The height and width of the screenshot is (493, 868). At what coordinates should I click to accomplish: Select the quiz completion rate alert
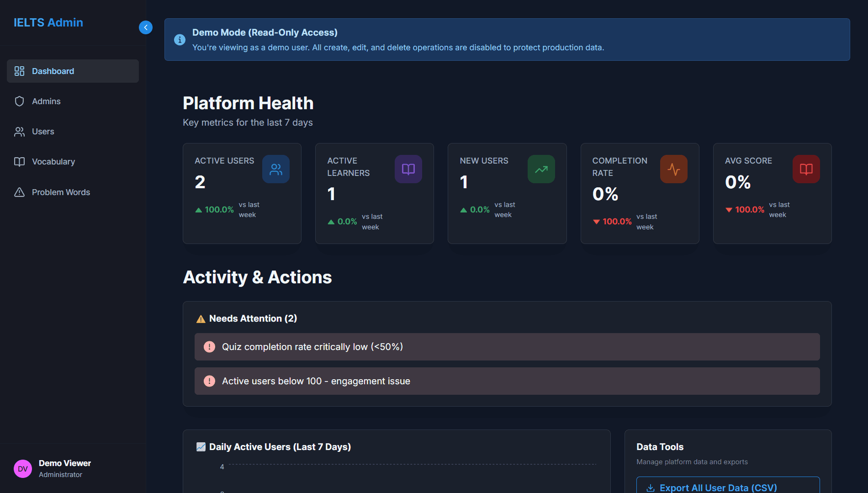tap(507, 347)
